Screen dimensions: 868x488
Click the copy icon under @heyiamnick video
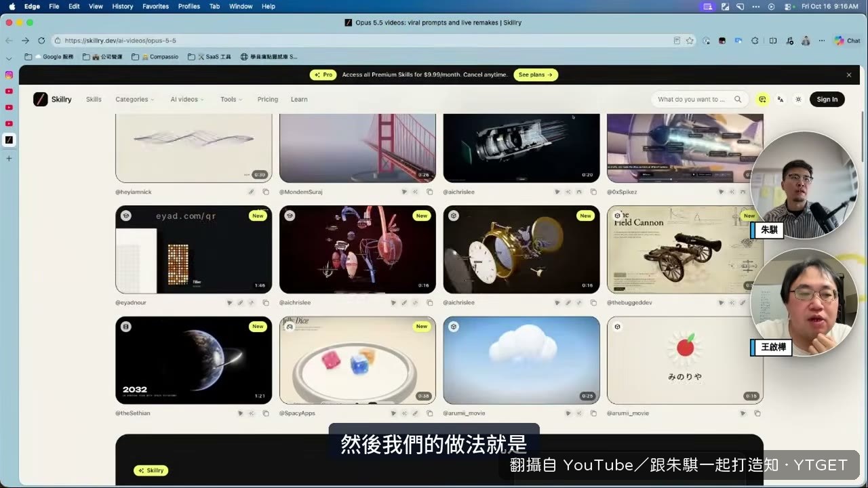[266, 192]
